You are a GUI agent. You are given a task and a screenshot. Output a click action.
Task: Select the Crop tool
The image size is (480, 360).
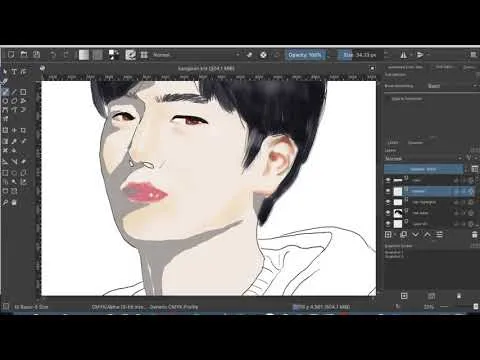[x=23, y=130]
